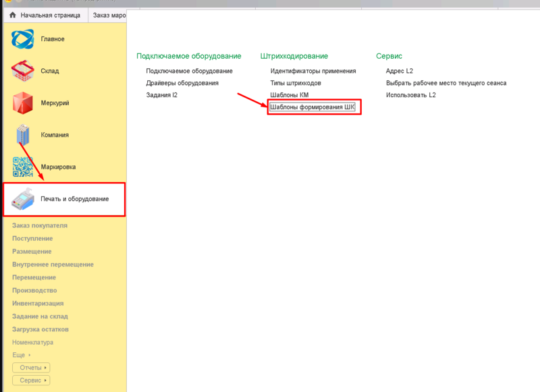Open the Склад warehouse icon

click(23, 71)
